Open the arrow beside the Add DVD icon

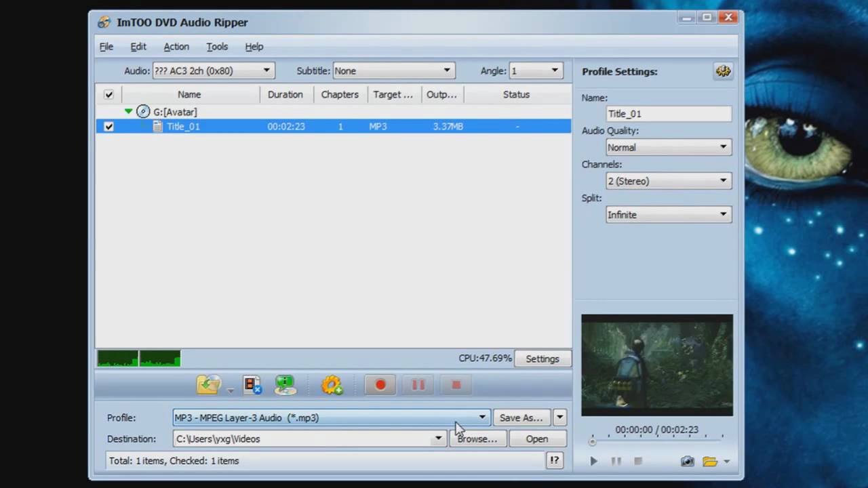point(230,390)
